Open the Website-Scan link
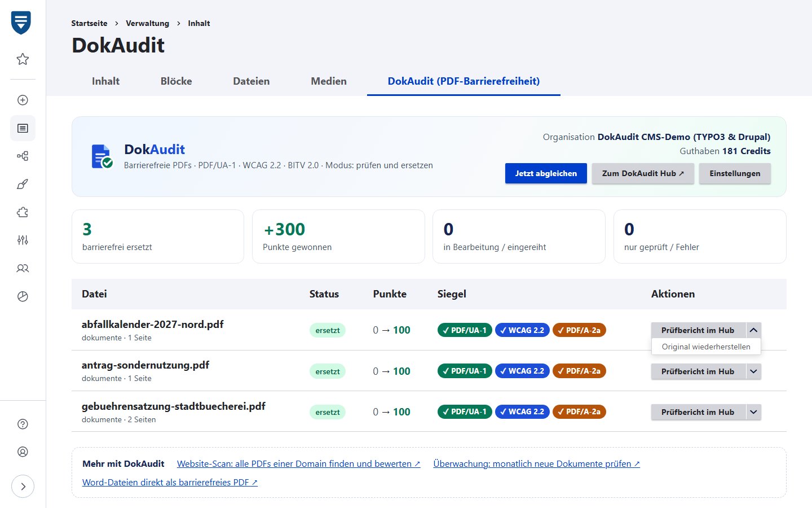812x508 pixels. (299, 464)
